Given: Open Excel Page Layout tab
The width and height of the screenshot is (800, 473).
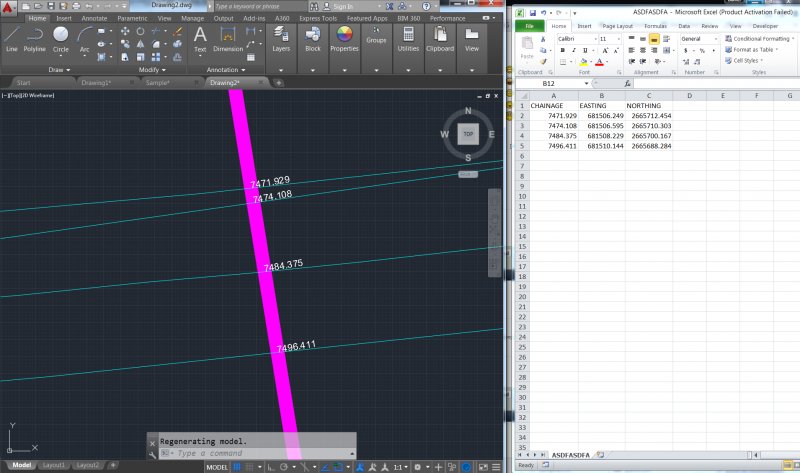Looking at the screenshot, I should tap(617, 26).
